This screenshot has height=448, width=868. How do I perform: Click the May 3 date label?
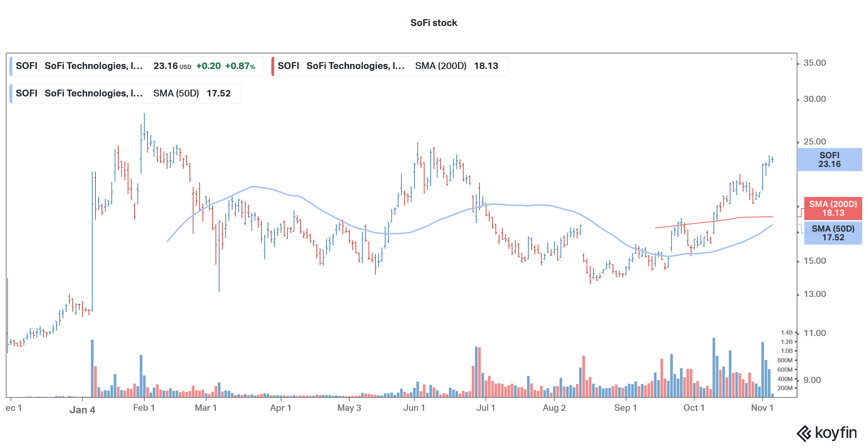point(349,408)
